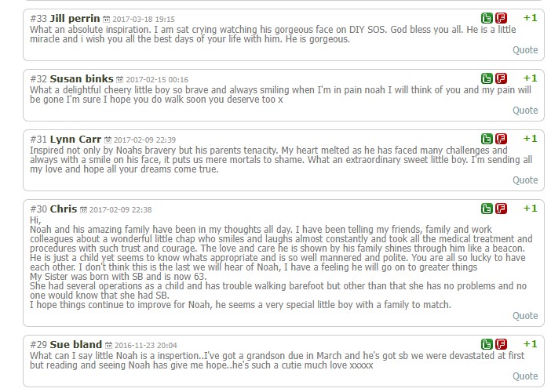Click the +1 score on comment #29

tap(530, 343)
